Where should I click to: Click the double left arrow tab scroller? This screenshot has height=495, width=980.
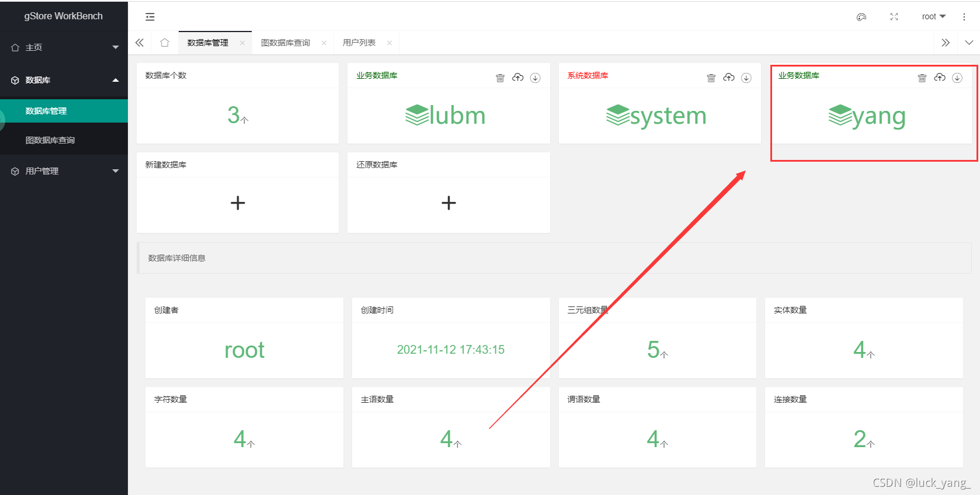140,43
